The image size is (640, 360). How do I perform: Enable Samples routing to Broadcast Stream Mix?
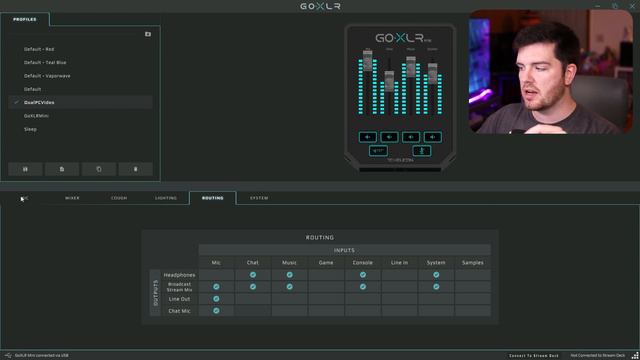coord(473,287)
